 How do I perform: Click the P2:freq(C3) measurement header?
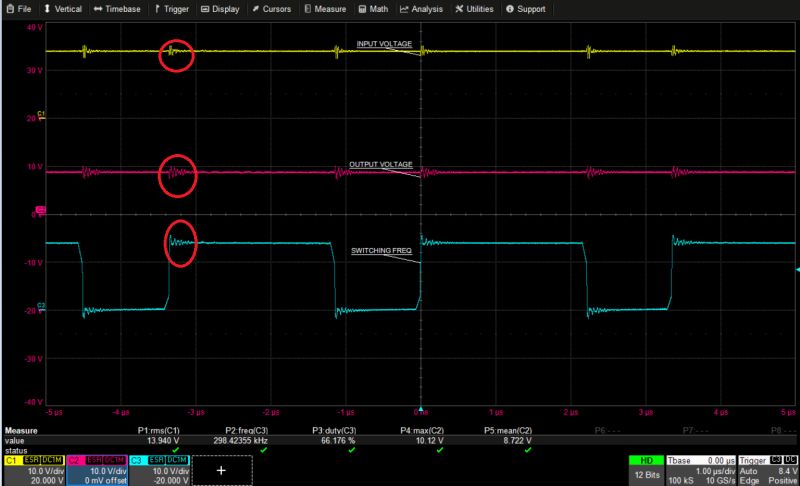click(x=246, y=430)
